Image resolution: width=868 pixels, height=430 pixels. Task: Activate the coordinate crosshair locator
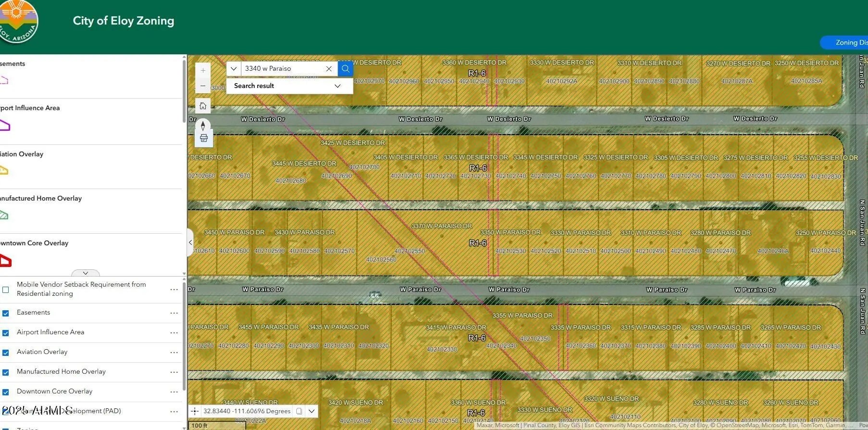coord(195,411)
